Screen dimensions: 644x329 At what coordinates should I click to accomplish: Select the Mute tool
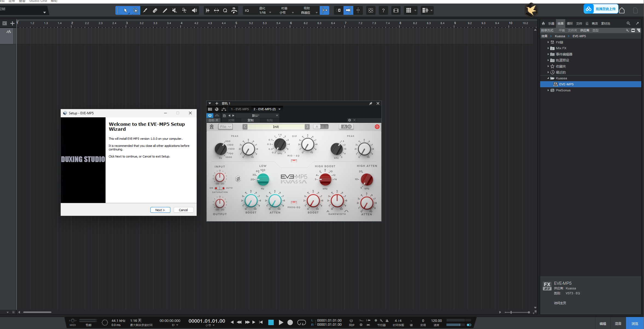(174, 10)
